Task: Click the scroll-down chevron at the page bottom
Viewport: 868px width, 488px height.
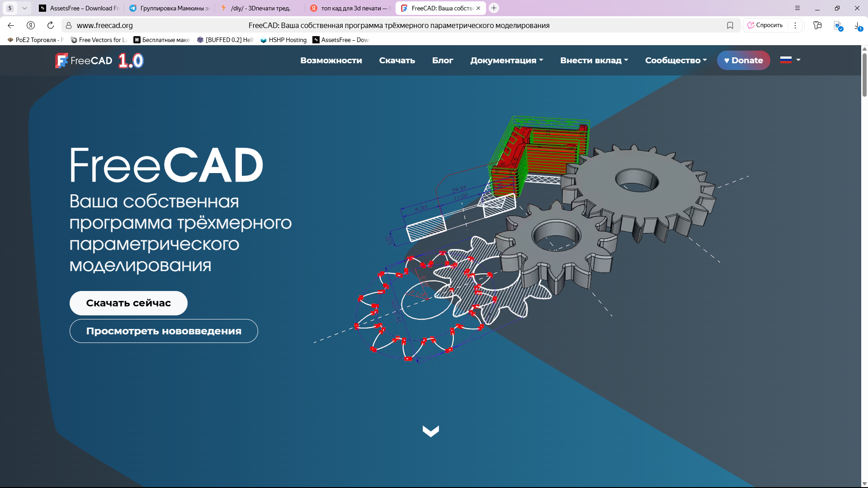Action: (430, 431)
